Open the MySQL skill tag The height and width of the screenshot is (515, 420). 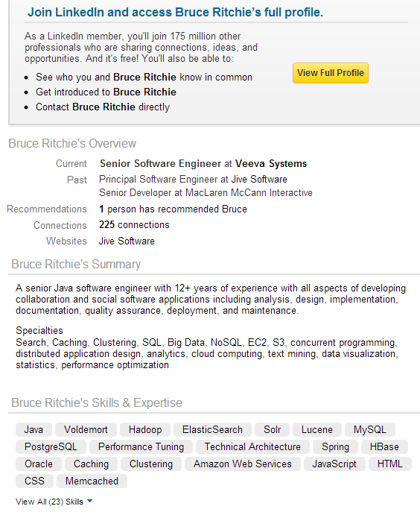tap(370, 429)
